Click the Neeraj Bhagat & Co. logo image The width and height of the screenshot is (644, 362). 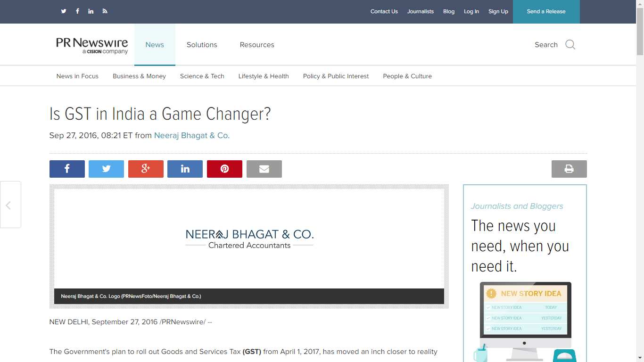[x=249, y=239]
